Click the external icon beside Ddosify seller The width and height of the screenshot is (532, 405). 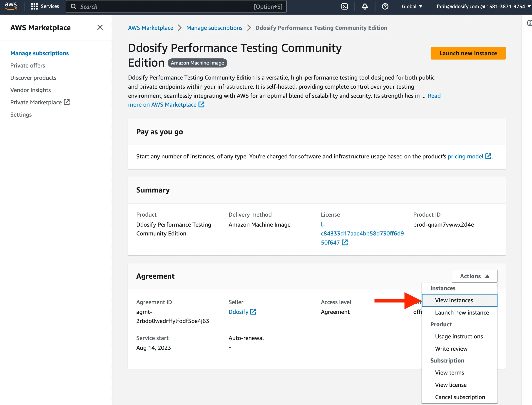(x=253, y=312)
